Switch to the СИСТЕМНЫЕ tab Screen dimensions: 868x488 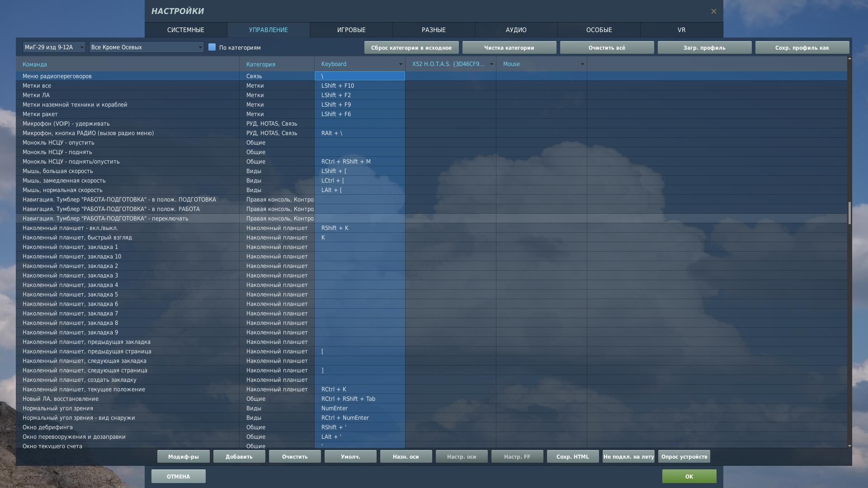pos(186,30)
